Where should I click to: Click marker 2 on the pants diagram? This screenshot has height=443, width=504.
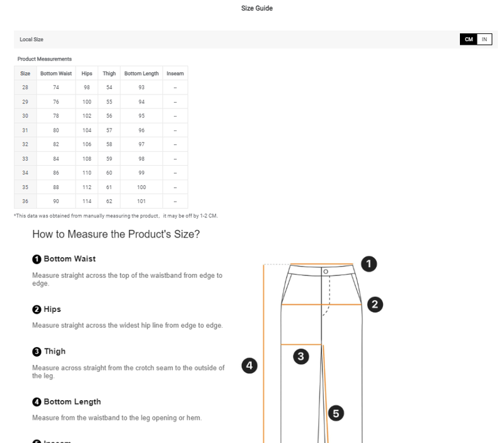pyautogui.click(x=375, y=304)
